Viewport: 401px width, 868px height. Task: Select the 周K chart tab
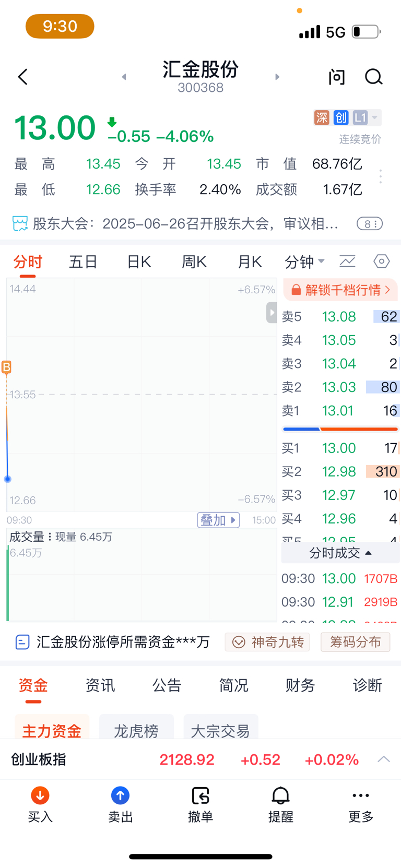pyautogui.click(x=194, y=262)
